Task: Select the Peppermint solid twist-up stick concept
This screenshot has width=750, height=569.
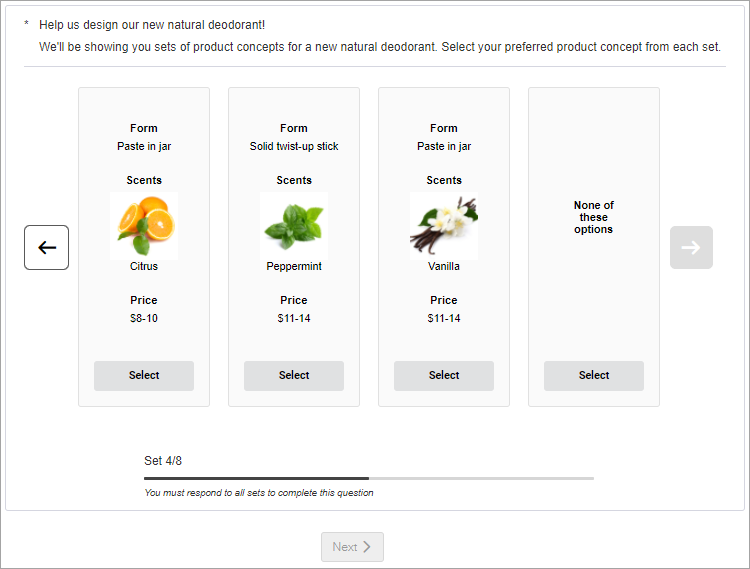Action: point(294,376)
